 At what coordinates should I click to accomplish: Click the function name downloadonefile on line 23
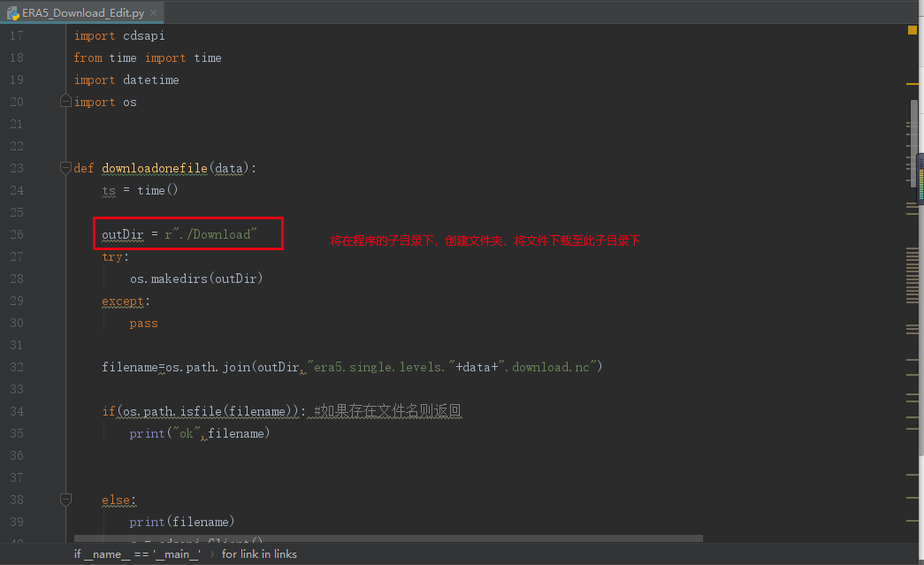(154, 168)
